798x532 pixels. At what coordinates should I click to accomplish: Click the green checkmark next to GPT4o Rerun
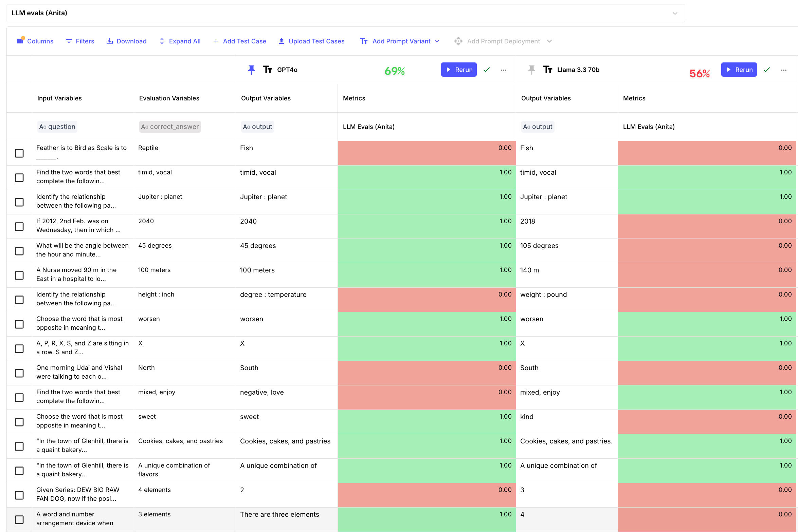click(487, 70)
